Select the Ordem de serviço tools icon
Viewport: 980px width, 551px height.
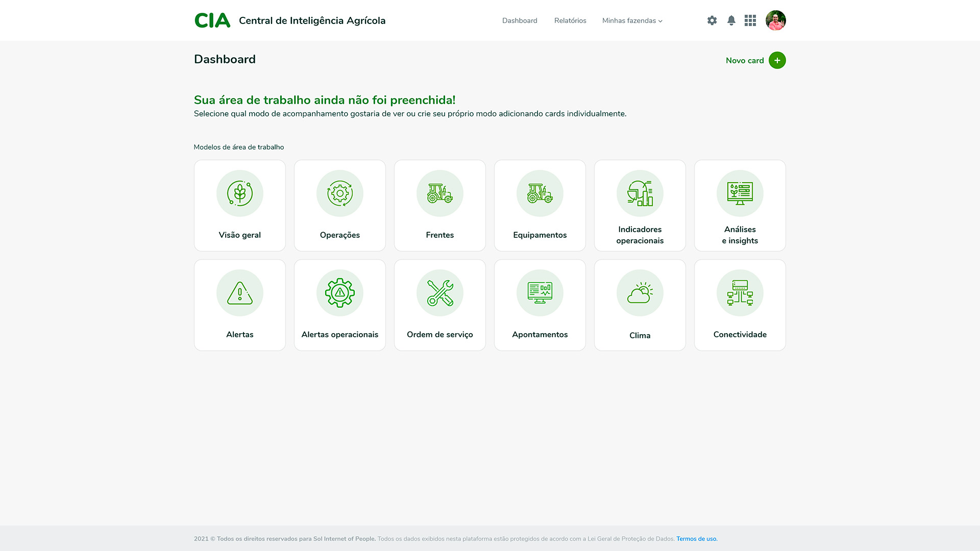coord(439,293)
